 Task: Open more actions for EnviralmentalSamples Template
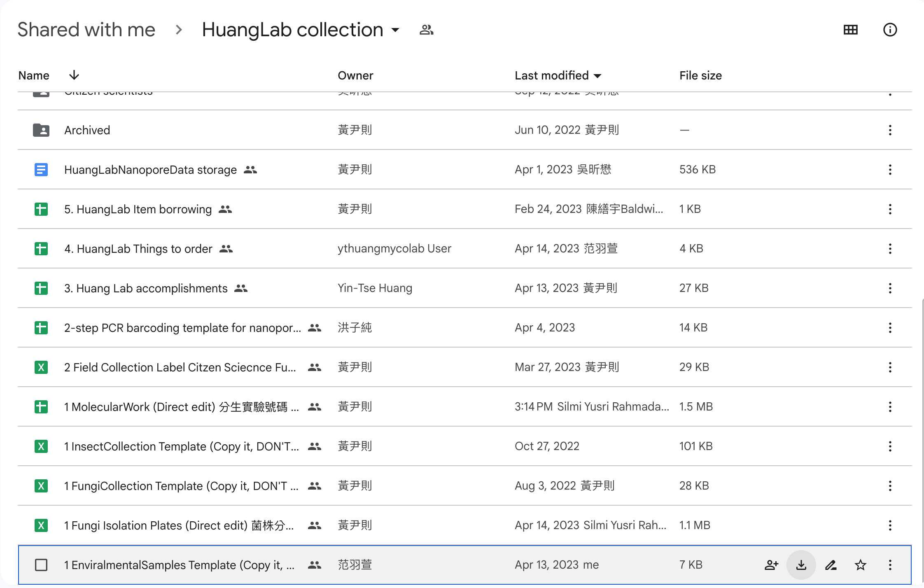click(x=890, y=565)
